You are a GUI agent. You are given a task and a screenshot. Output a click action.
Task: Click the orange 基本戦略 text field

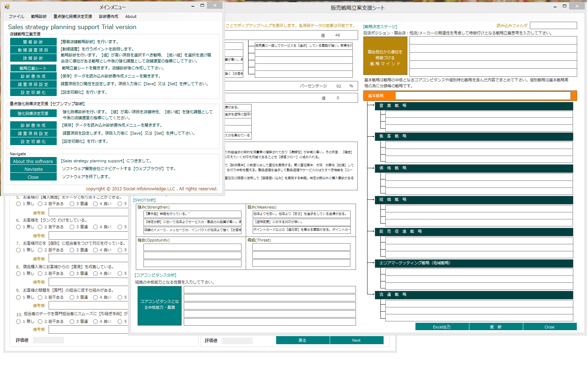[x=483, y=96]
